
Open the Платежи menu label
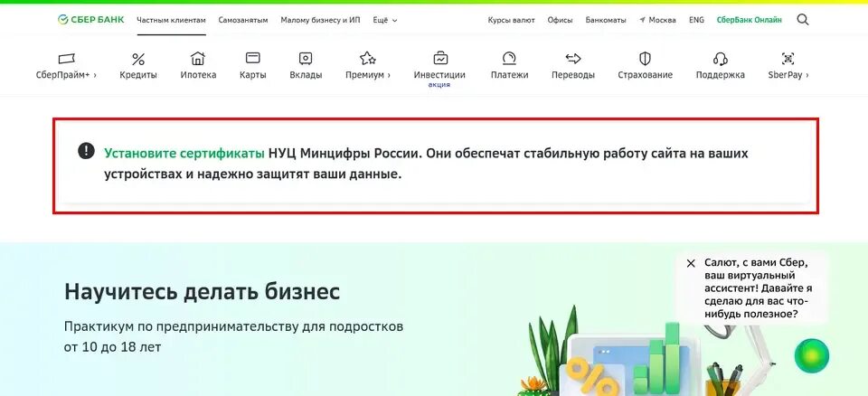click(x=509, y=75)
